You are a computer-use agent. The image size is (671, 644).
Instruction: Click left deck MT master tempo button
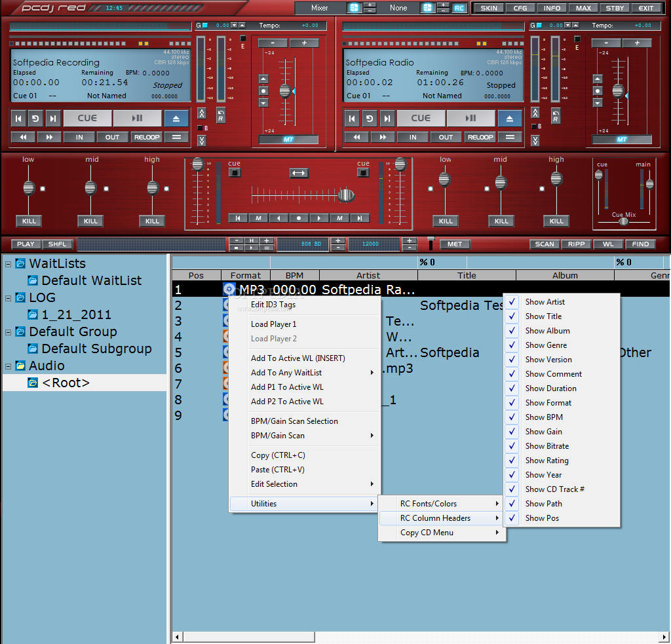pyautogui.click(x=288, y=140)
